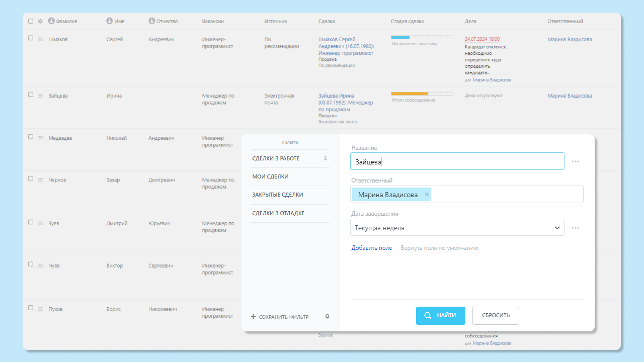Select the Мои сделки filter
This screenshot has height=362, width=644.
(x=270, y=176)
